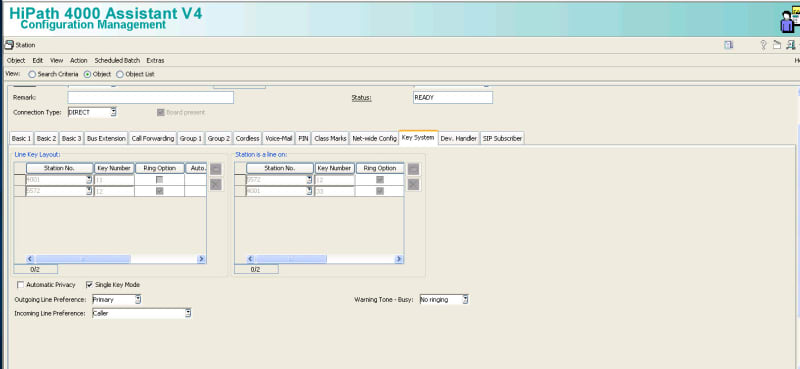Image resolution: width=800 pixels, height=369 pixels.
Task: Enable the Automatic Privacy checkbox
Action: [x=21, y=285]
